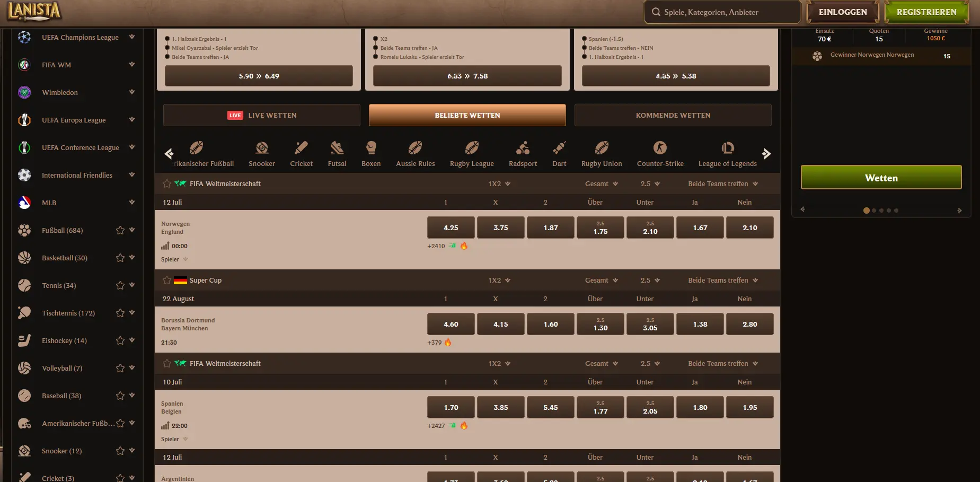Viewport: 980px width, 482px height.
Task: Open Gesamt dropdown in Super Cup header
Action: coord(602,280)
